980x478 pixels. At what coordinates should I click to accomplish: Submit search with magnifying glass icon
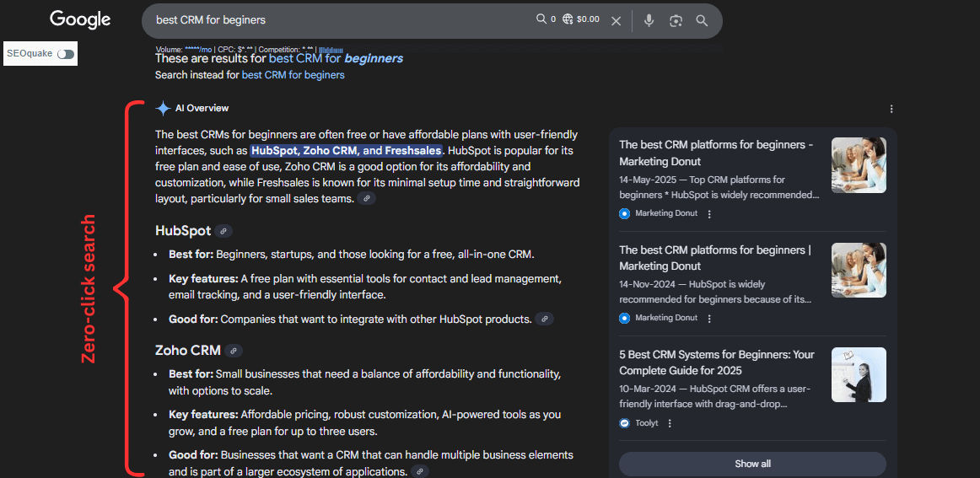pyautogui.click(x=702, y=20)
